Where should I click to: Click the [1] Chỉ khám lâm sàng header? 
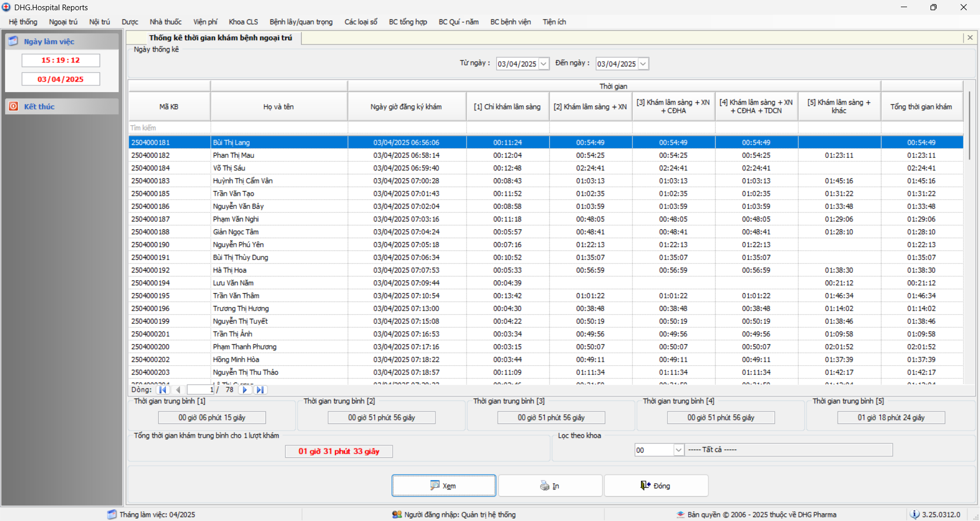508,107
